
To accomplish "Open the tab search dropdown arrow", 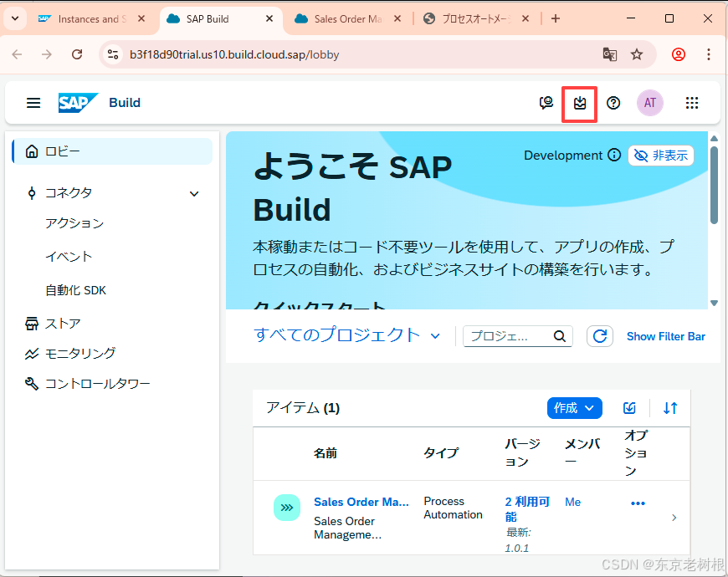I will [15, 18].
